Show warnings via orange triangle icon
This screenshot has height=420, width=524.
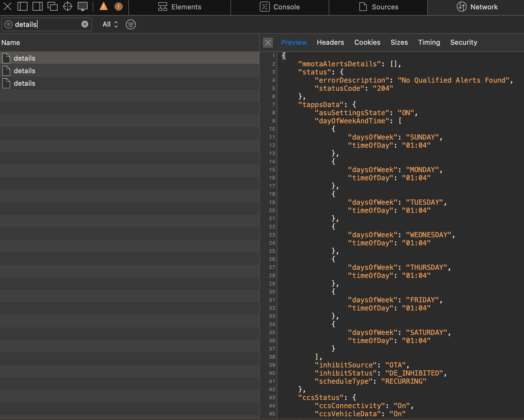coord(104,7)
